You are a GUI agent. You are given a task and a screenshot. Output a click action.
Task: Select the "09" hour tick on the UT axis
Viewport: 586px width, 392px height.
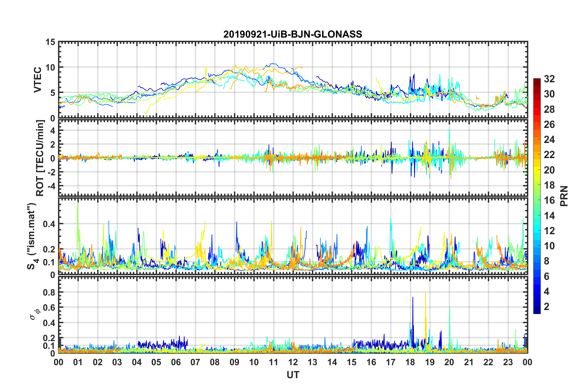234,362
